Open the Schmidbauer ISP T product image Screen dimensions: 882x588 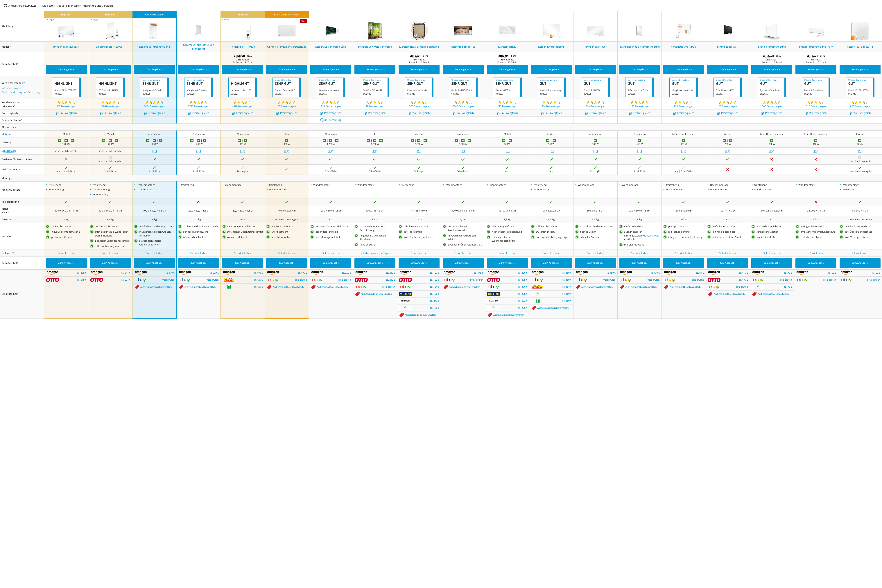[727, 30]
